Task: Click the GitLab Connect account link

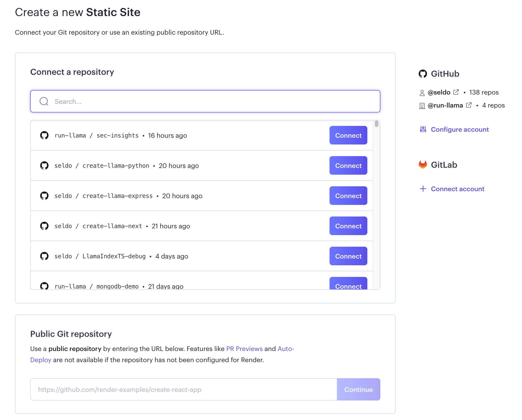Action: coord(457,189)
